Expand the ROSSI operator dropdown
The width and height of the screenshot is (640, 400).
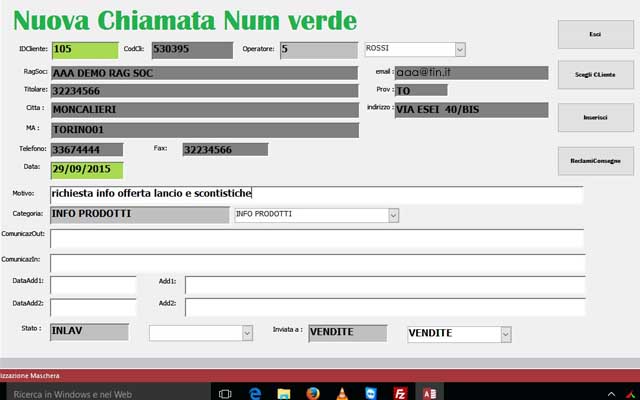click(x=459, y=48)
